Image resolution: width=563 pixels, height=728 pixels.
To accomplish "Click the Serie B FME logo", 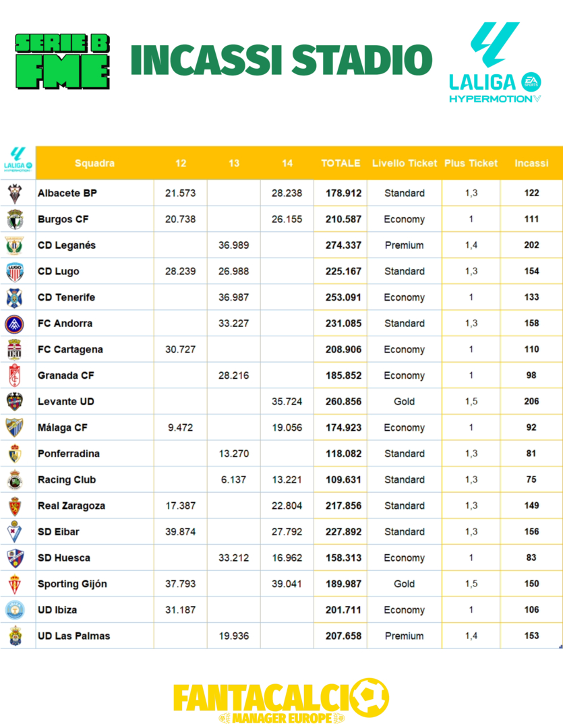I will (x=63, y=62).
